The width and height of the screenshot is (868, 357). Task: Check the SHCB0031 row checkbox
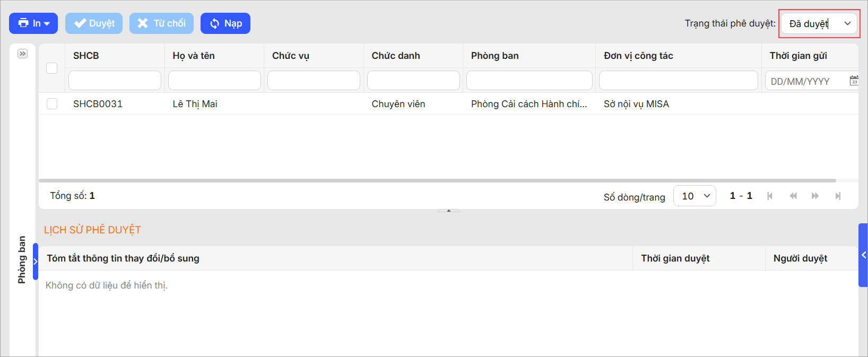[52, 104]
